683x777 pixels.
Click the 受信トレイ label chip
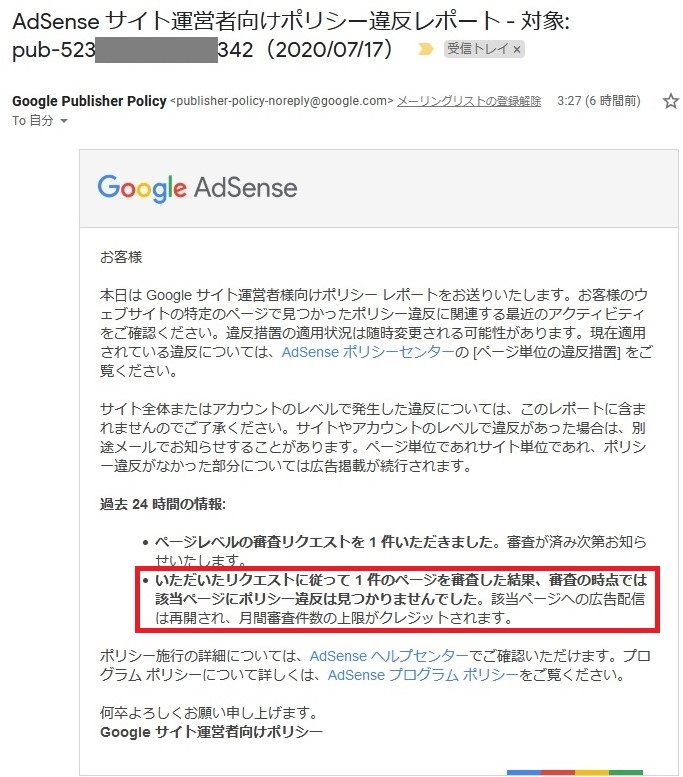pyautogui.click(x=484, y=49)
